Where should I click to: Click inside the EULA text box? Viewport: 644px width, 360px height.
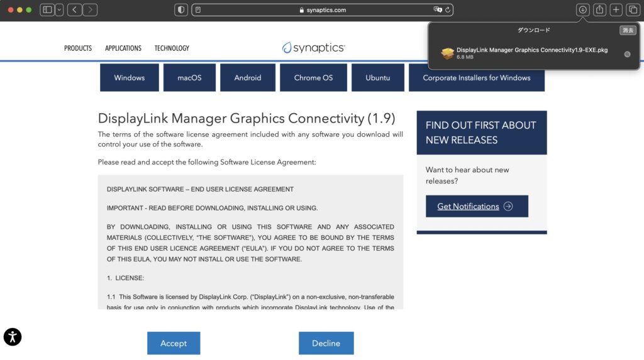tap(250, 242)
